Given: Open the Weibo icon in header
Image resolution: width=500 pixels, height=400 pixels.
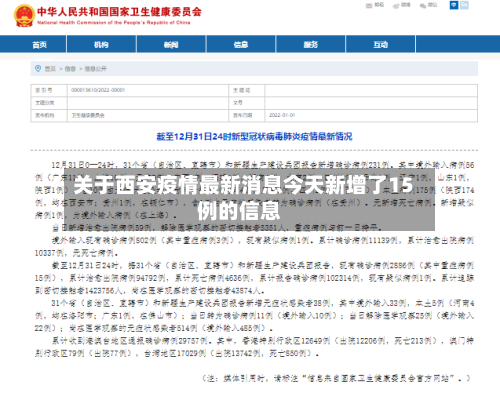Looking at the screenshot, I should click(396, 6).
